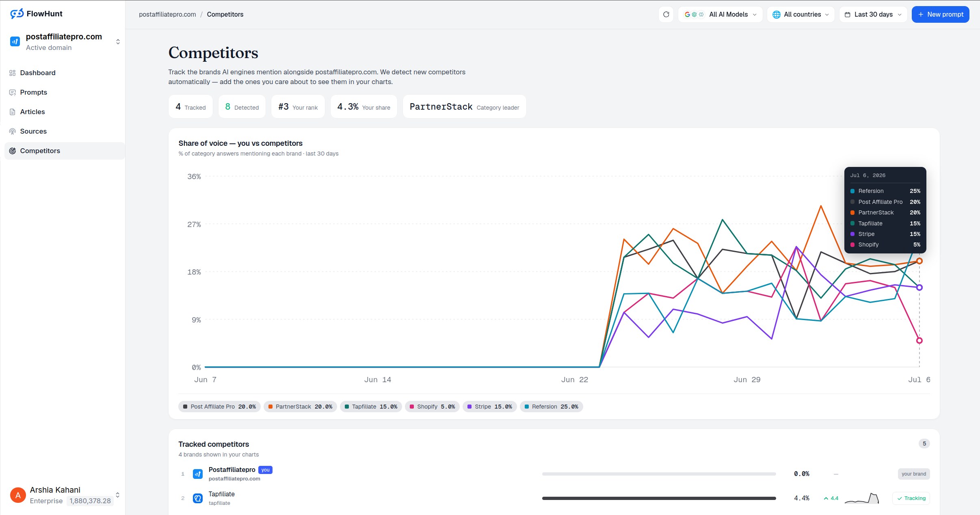Toggle Shopify 5.0% legend chip
The height and width of the screenshot is (515, 980).
pos(432,407)
